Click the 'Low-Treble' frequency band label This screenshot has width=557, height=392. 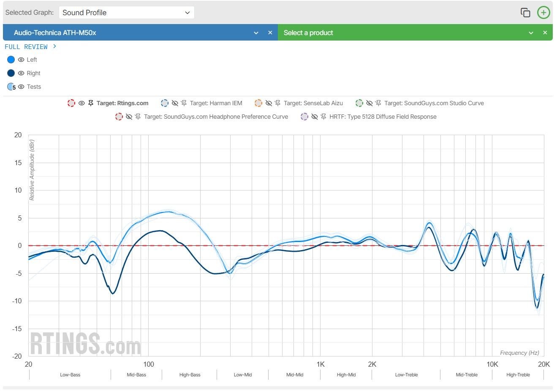click(406, 375)
